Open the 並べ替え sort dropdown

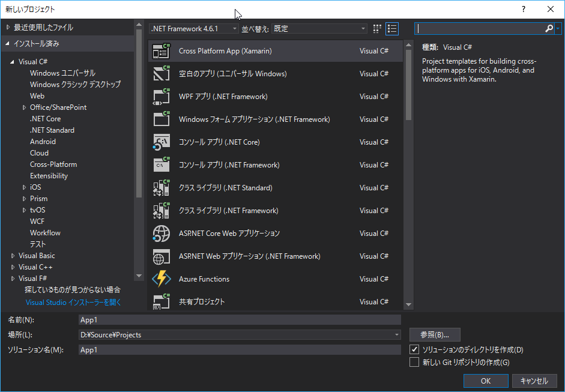319,29
